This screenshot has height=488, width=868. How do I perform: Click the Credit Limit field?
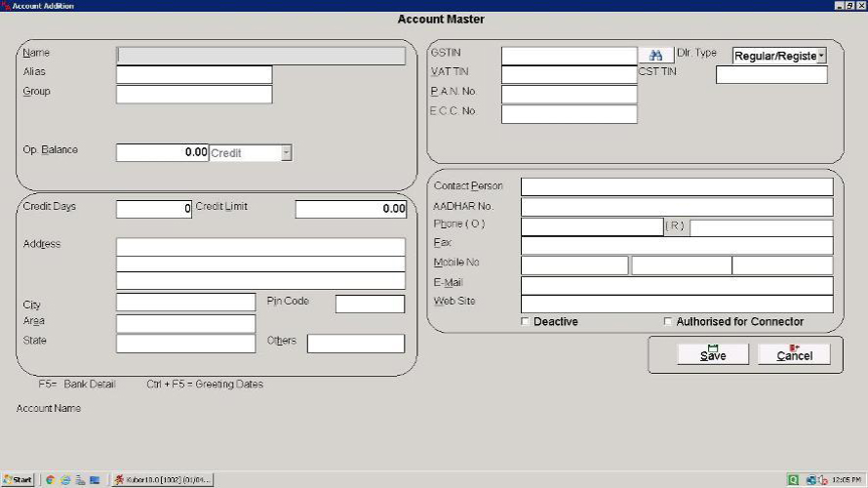(351, 209)
